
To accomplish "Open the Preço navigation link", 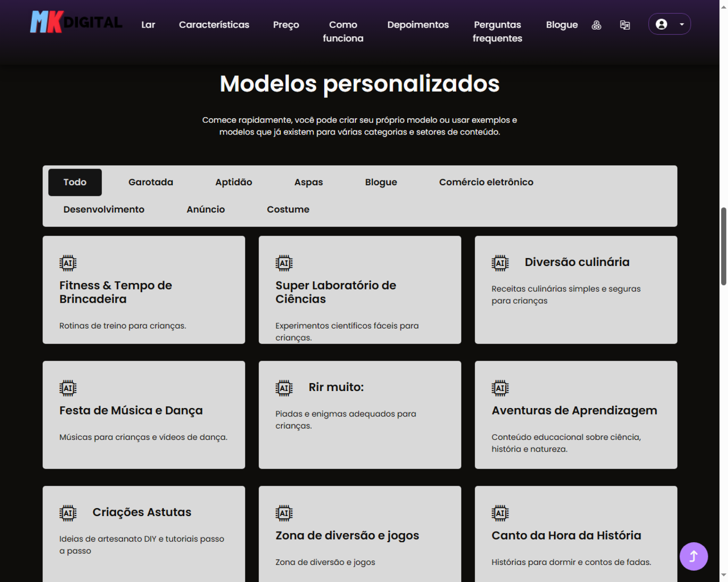I will (x=286, y=25).
